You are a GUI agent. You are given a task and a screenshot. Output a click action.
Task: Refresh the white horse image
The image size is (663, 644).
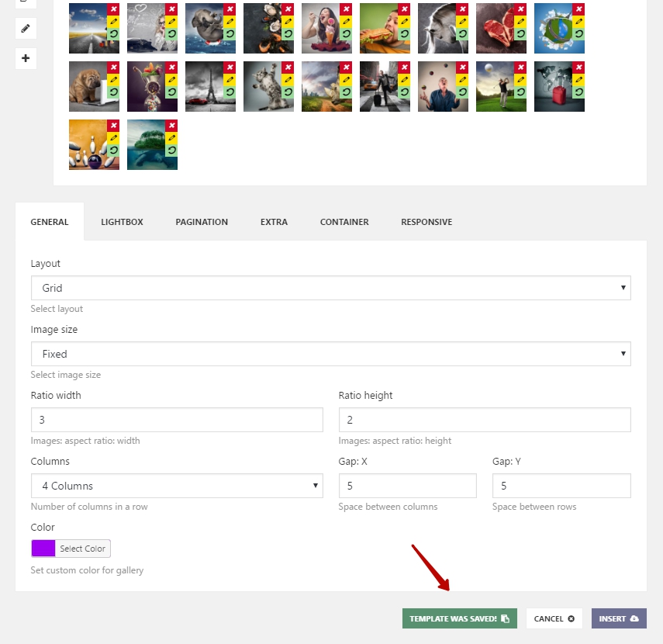click(463, 33)
